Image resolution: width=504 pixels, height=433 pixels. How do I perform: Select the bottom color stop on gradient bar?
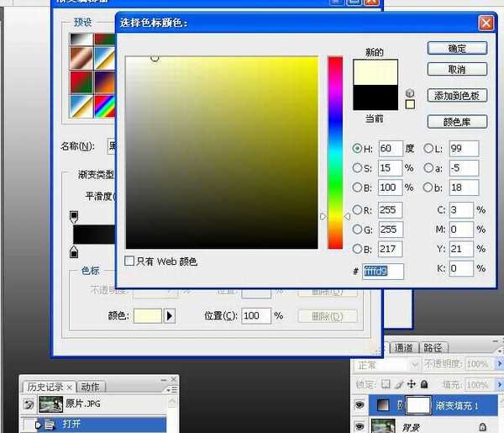pyautogui.click(x=74, y=252)
